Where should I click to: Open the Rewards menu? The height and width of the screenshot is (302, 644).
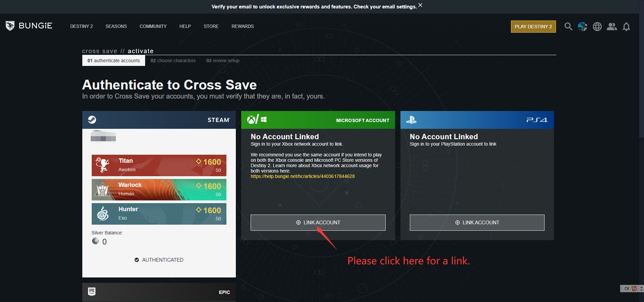pyautogui.click(x=243, y=26)
